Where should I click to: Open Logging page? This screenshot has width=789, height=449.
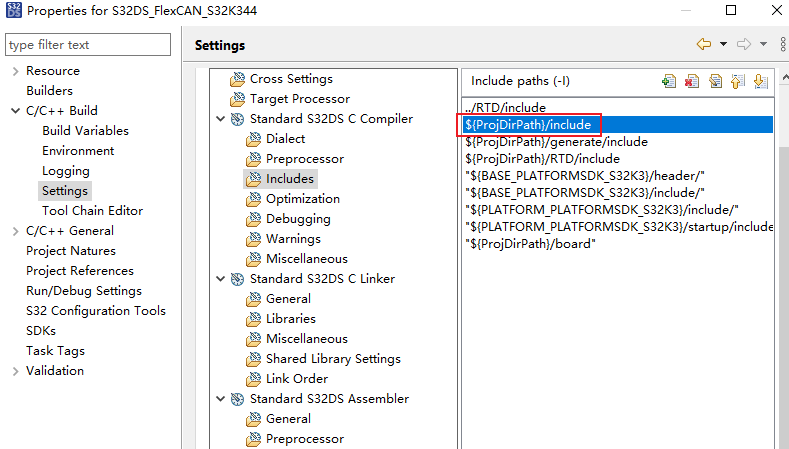[x=65, y=171]
